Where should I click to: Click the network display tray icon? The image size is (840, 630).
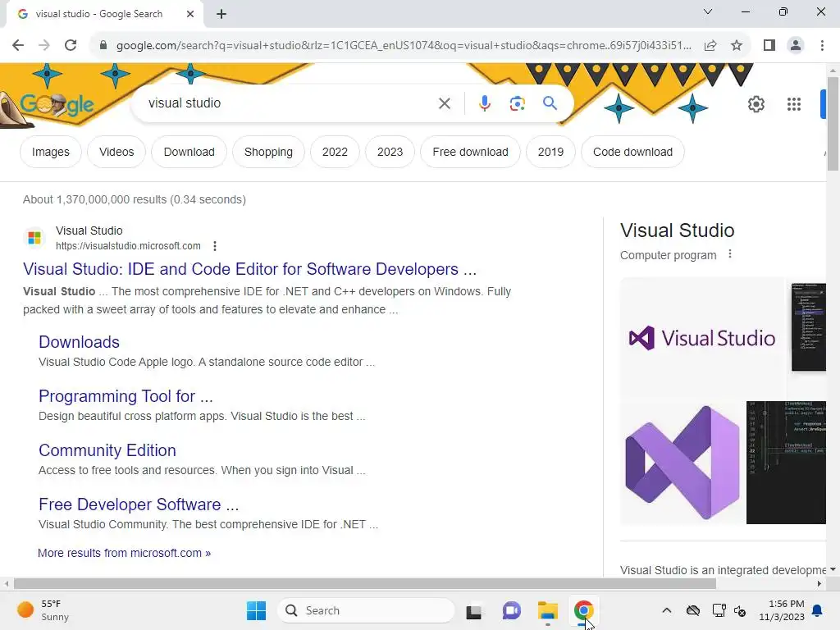pyautogui.click(x=719, y=610)
